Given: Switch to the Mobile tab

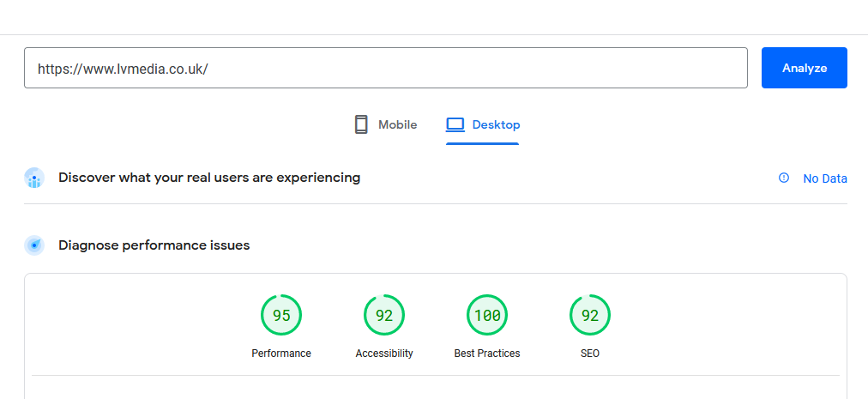Looking at the screenshot, I should click(386, 124).
